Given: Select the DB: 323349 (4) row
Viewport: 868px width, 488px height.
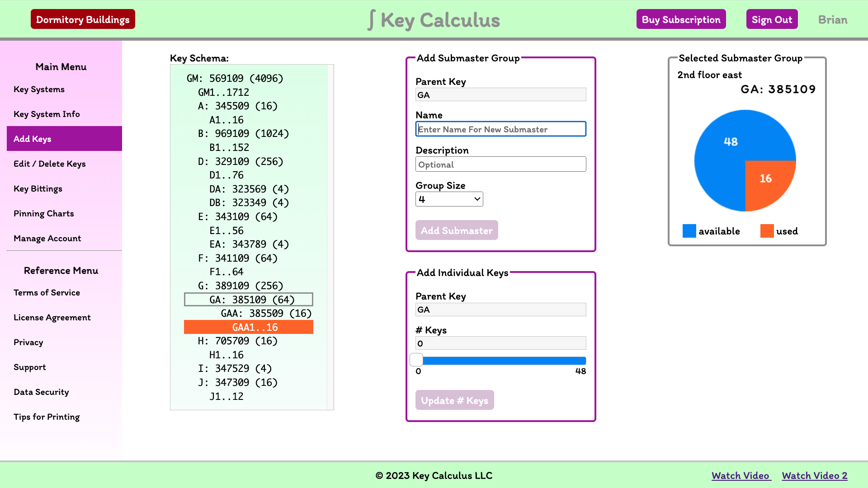Looking at the screenshot, I should [249, 202].
